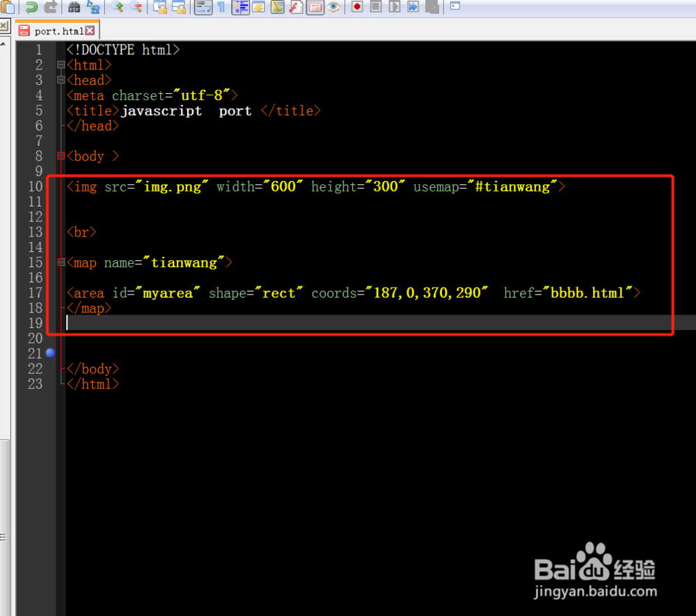The width and height of the screenshot is (696, 616).
Task: Toggle the indent guide icon
Action: [x=241, y=6]
